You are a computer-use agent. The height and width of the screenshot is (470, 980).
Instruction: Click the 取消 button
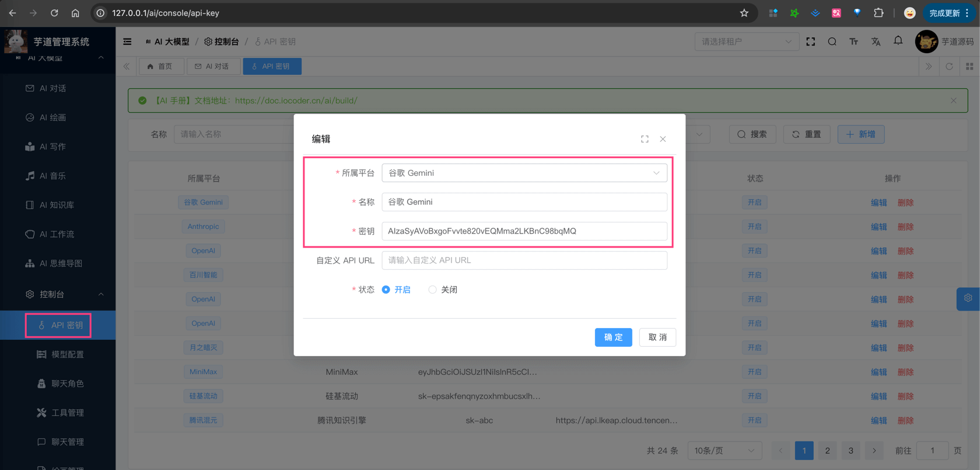657,337
